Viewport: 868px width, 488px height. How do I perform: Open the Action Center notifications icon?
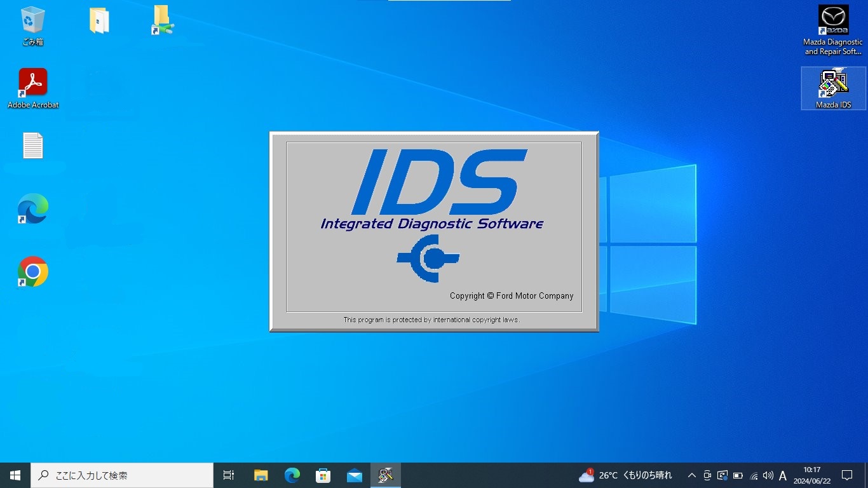pyautogui.click(x=847, y=475)
